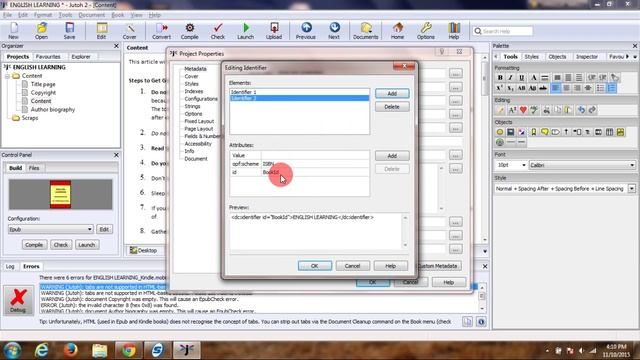
Task: Click the Convert toolbar icon
Action: click(161, 31)
